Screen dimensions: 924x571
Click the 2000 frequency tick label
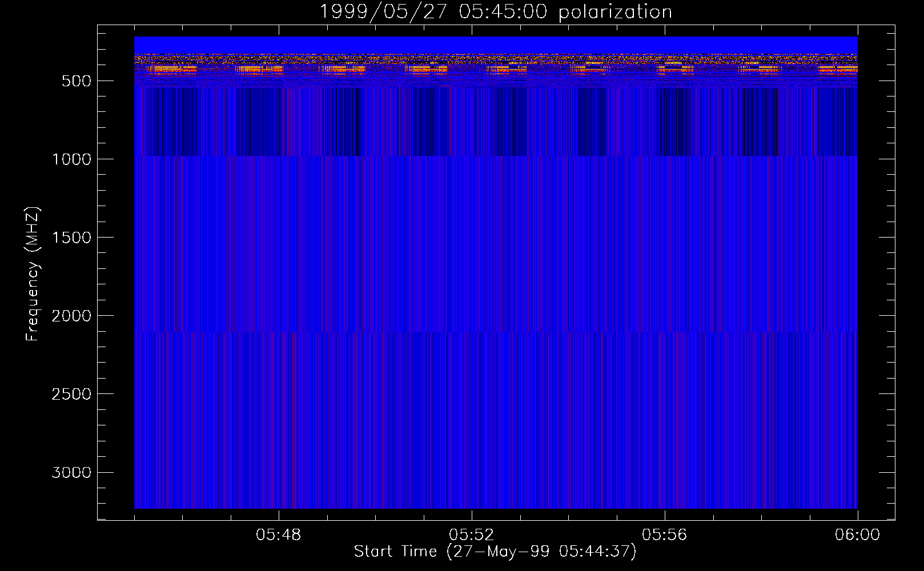[71, 316]
